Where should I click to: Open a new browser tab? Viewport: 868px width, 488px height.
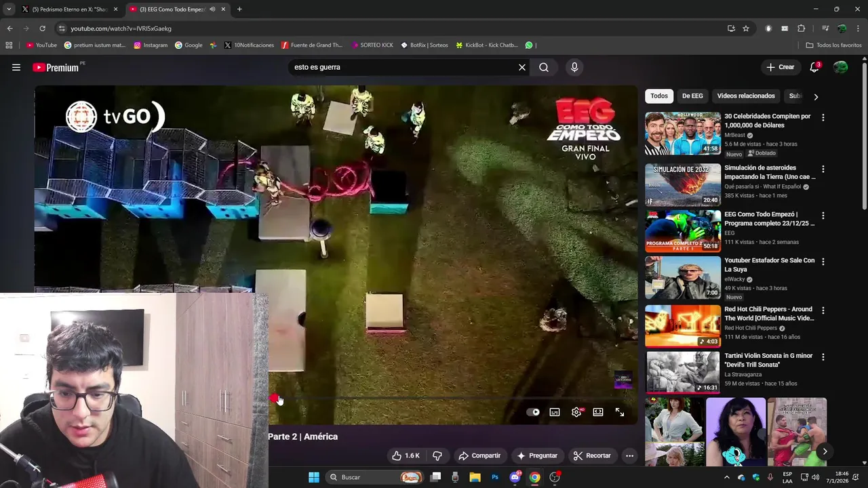click(239, 9)
